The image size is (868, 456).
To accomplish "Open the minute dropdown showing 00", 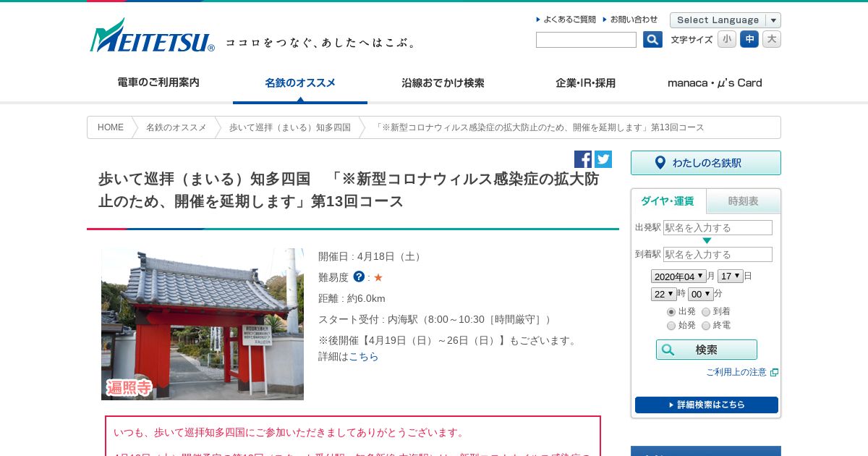I will pyautogui.click(x=701, y=294).
